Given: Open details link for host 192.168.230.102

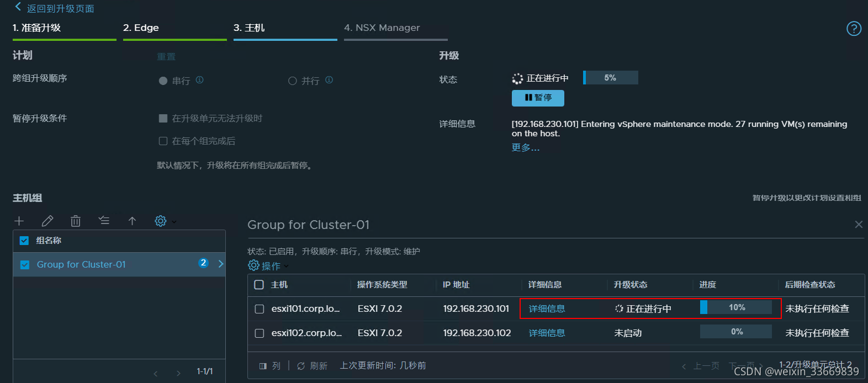Looking at the screenshot, I should pos(547,333).
